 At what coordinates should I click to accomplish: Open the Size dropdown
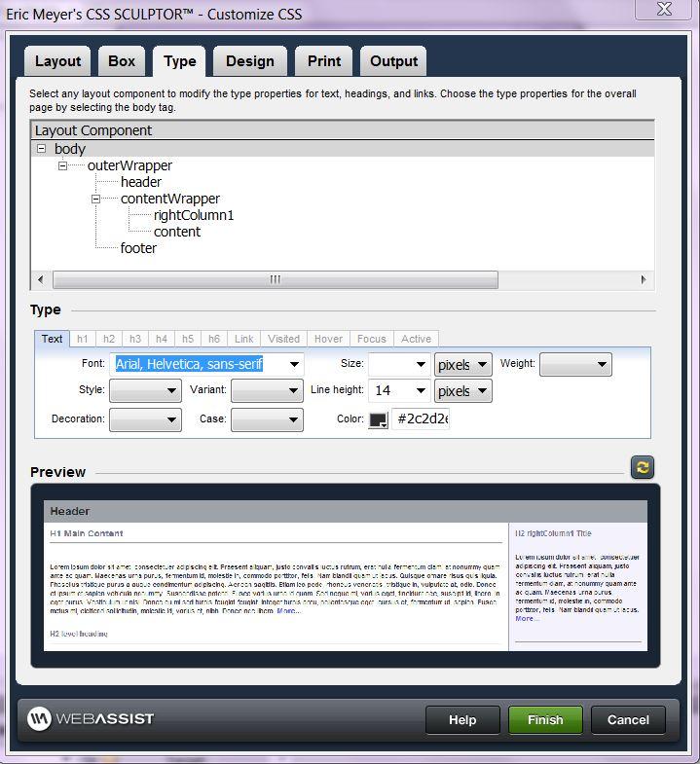[421, 364]
